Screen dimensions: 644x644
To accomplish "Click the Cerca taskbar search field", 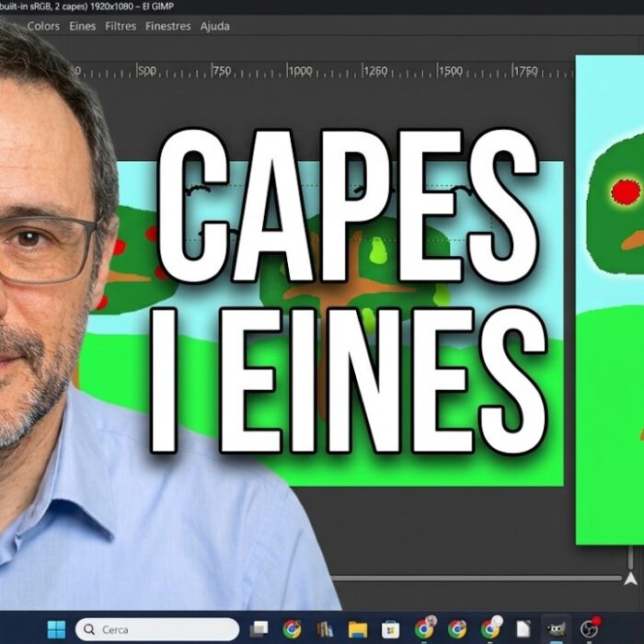I will pyautogui.click(x=157, y=629).
